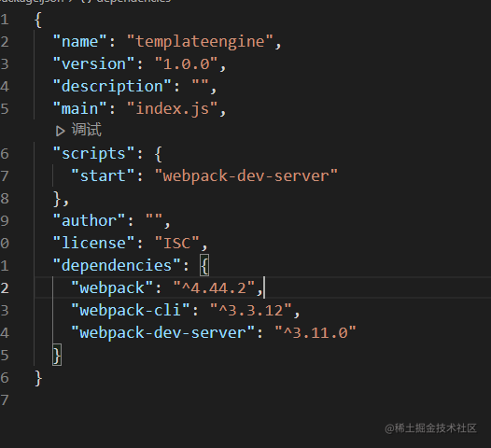Click the "ISC" license value
The image size is (491, 448).
point(177,244)
